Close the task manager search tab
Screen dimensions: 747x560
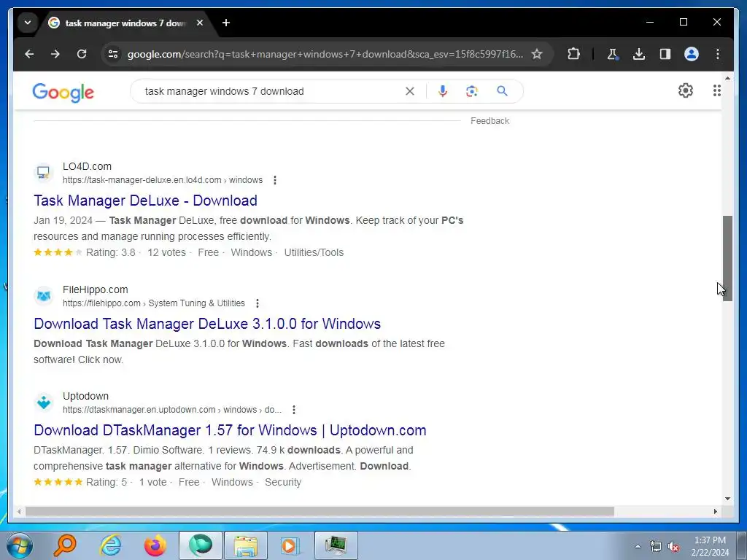coord(200,23)
